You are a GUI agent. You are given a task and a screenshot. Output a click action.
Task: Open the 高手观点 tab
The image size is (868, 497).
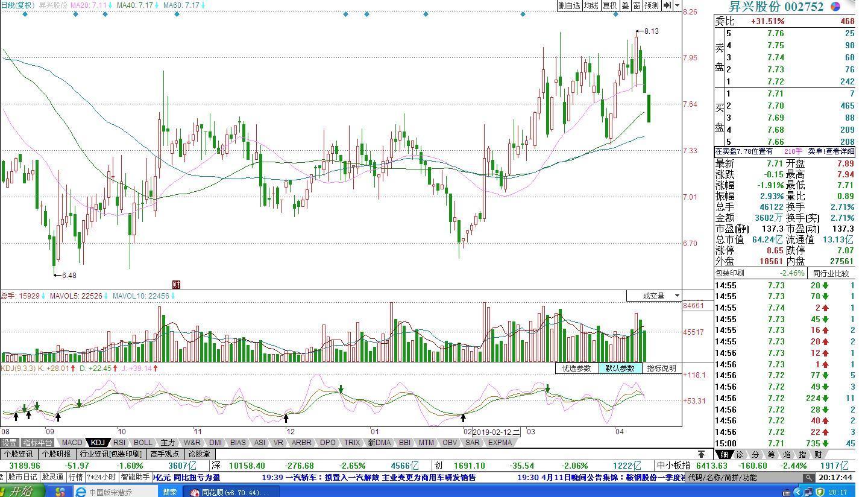(x=165, y=454)
